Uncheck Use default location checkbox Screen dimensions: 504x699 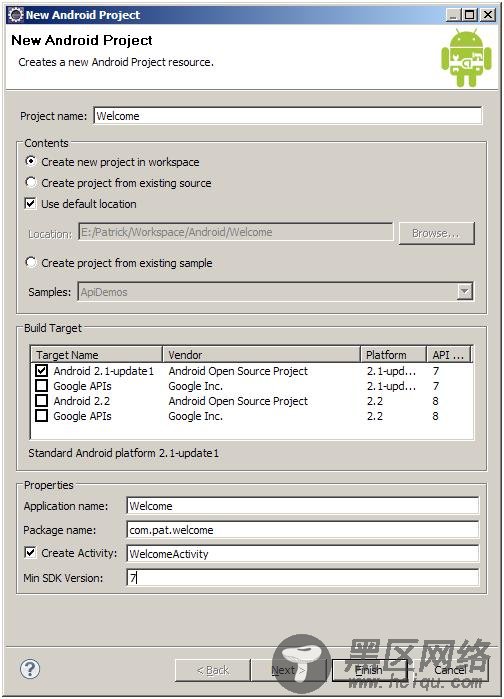[x=30, y=204]
